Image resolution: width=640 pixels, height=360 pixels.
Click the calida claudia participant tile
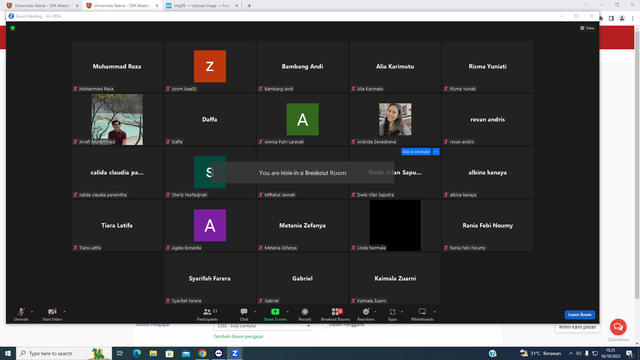[117, 172]
